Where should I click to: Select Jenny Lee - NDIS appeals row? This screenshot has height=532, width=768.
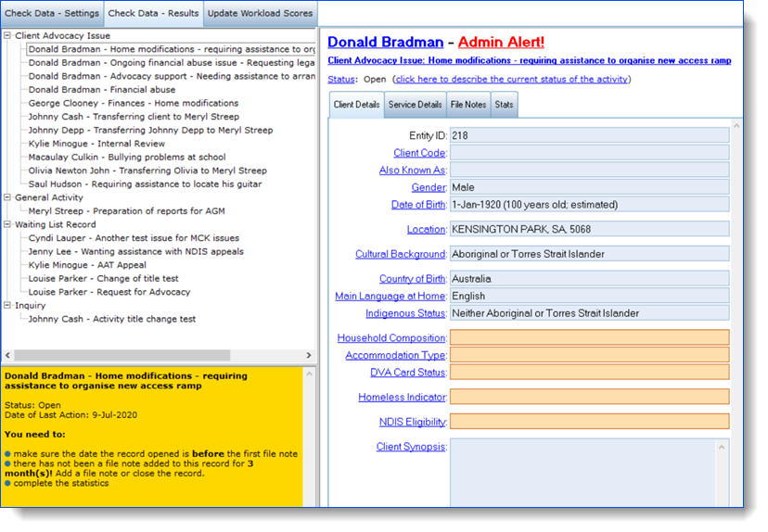pos(135,251)
